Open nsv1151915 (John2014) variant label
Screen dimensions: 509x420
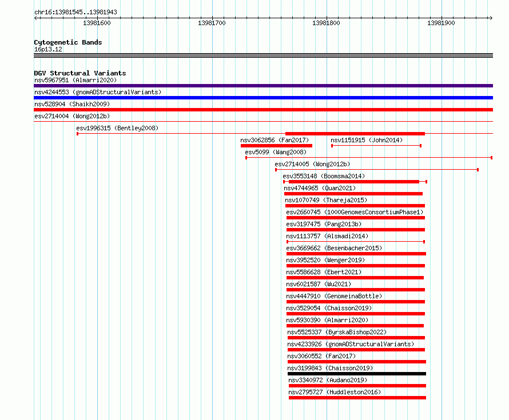coord(367,140)
